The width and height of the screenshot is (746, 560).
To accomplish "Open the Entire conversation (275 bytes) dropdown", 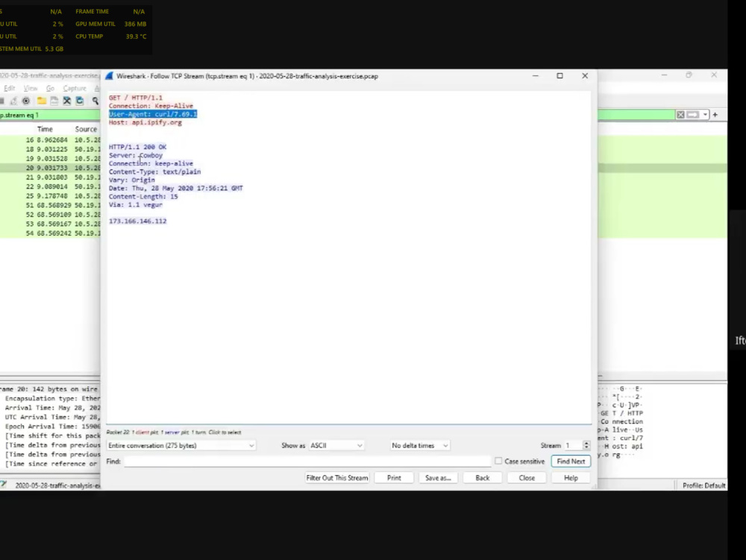I will tap(181, 445).
